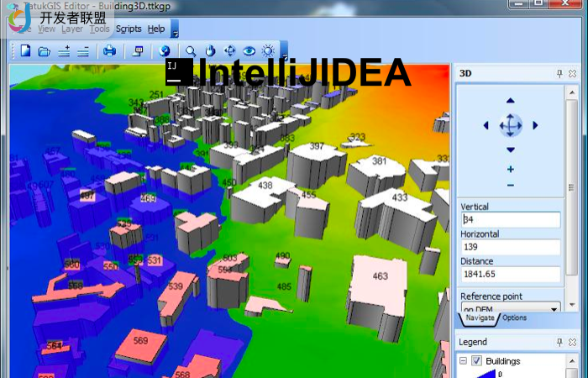The image size is (588, 378).
Task: Click the Remove layer toolbar icon
Action: [x=82, y=51]
